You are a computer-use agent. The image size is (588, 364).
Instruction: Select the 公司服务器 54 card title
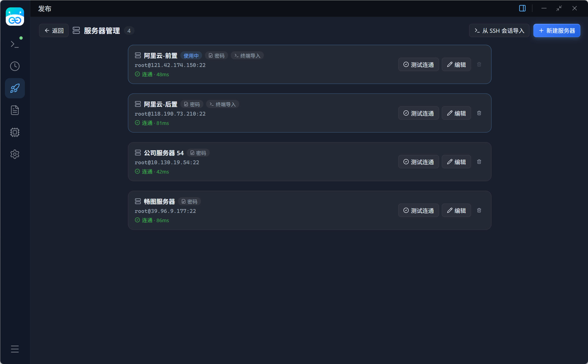164,153
